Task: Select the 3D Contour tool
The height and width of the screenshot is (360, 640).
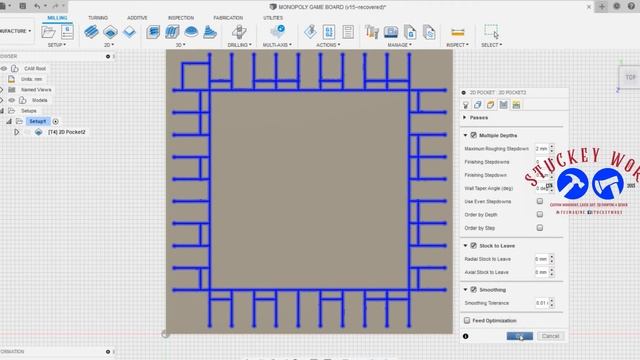Action: 210,31
